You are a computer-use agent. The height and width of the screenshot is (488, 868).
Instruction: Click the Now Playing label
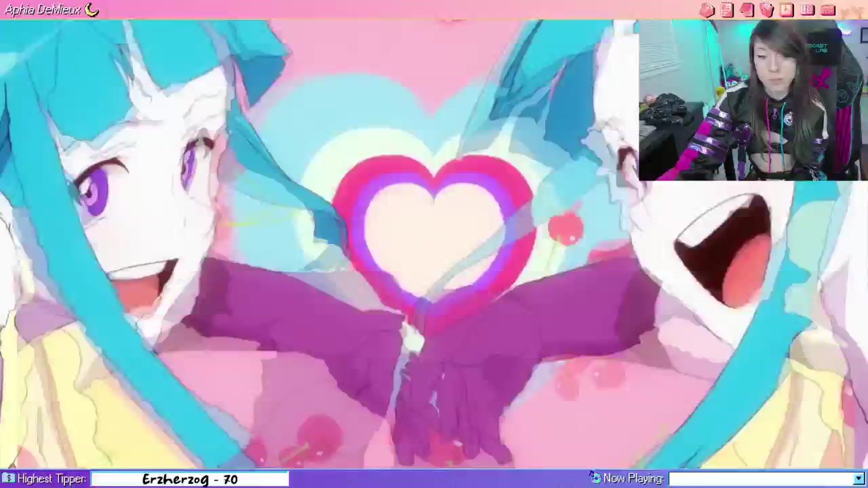tap(633, 478)
